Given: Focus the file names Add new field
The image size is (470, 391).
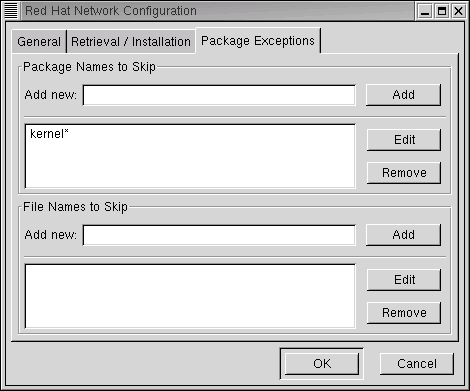Looking at the screenshot, I should coord(219,235).
